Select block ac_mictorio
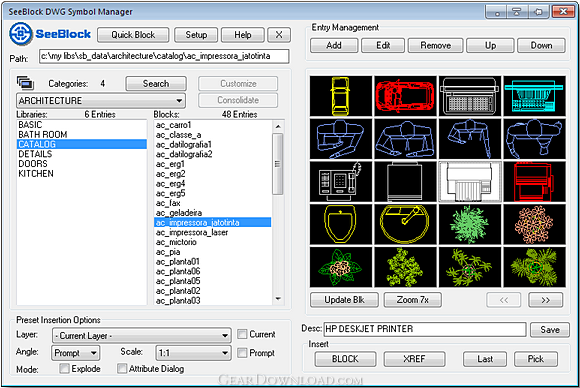Viewport: 580px width, 388px height. click(x=213, y=242)
